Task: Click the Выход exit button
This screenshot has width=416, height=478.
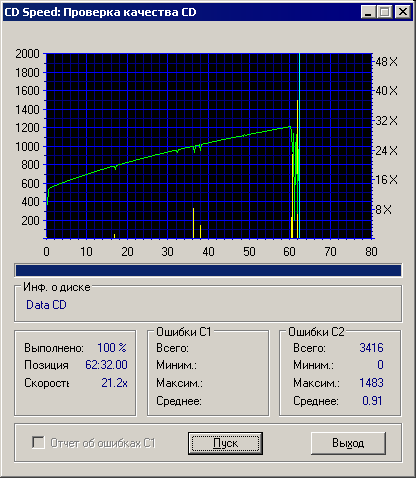Action: tap(348, 443)
